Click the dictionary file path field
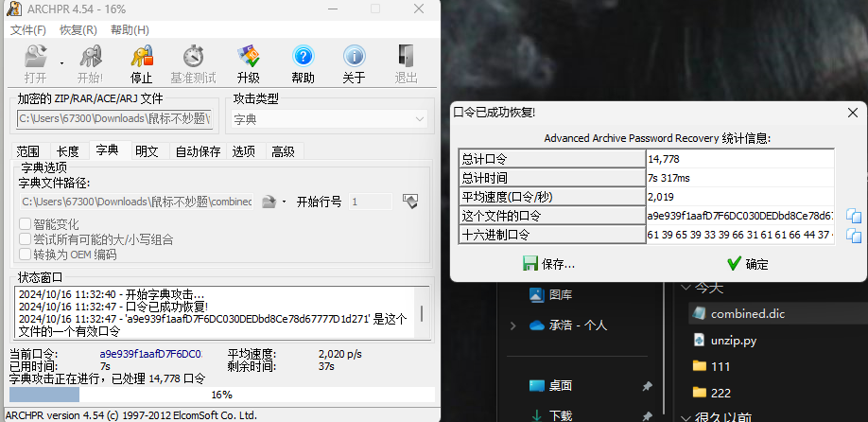The image size is (868, 422). (x=137, y=202)
